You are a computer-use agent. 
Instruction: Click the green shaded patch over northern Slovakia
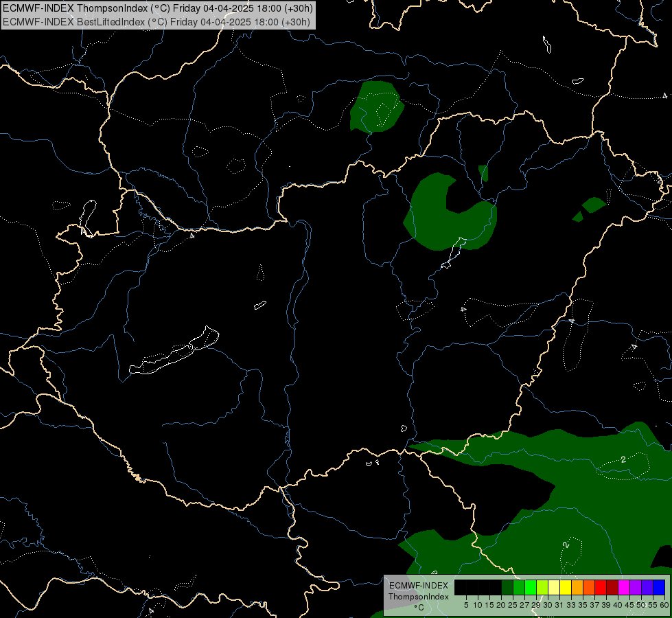376,106
